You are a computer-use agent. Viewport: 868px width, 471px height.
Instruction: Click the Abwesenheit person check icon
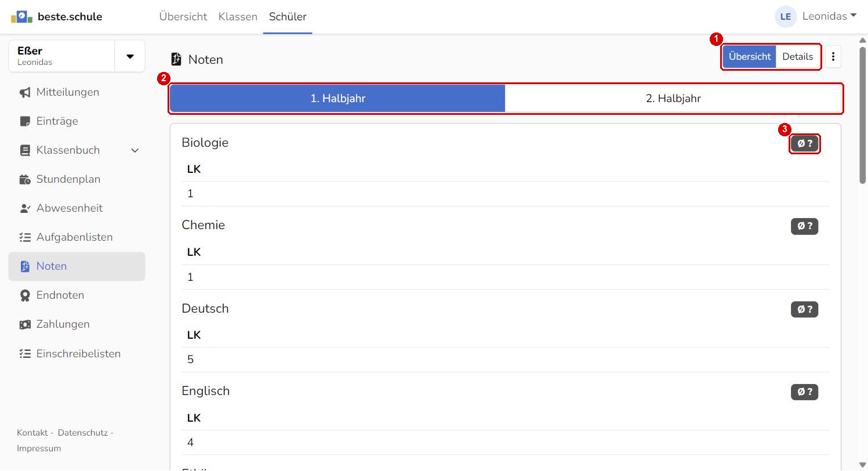[25, 209]
